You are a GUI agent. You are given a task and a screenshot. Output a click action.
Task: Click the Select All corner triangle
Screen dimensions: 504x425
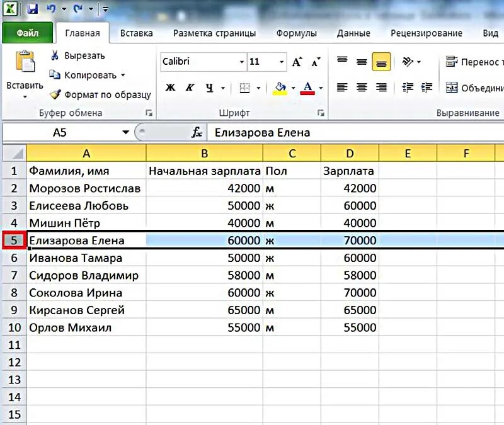pyautogui.click(x=14, y=153)
